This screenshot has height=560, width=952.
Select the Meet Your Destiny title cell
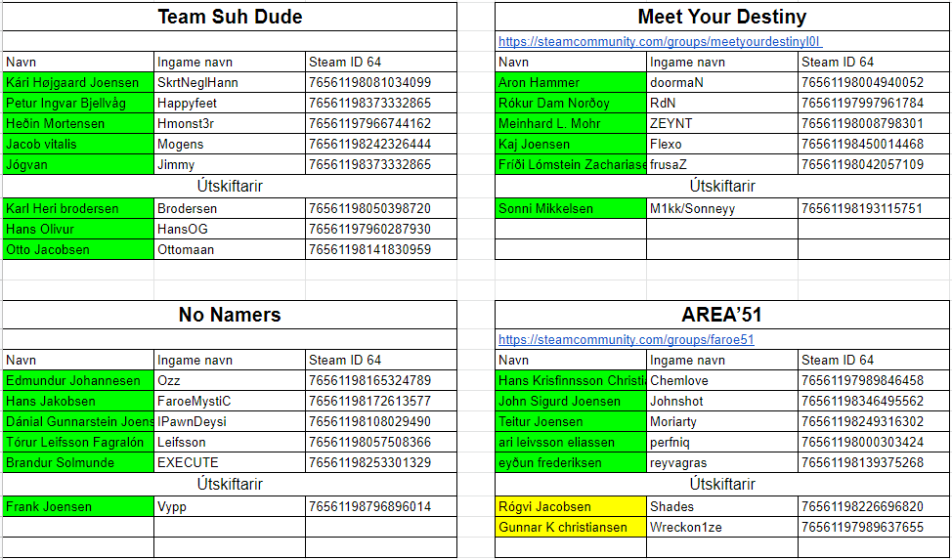[x=722, y=17]
